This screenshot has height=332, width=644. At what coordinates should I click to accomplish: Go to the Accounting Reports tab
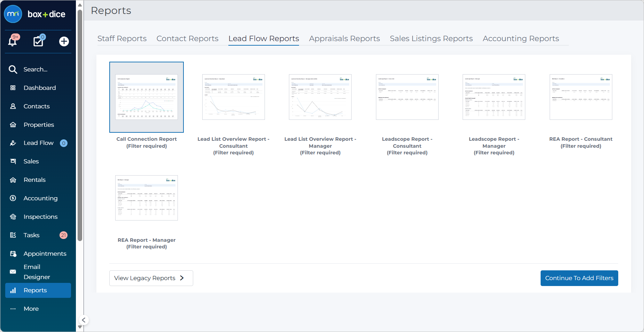pyautogui.click(x=521, y=39)
